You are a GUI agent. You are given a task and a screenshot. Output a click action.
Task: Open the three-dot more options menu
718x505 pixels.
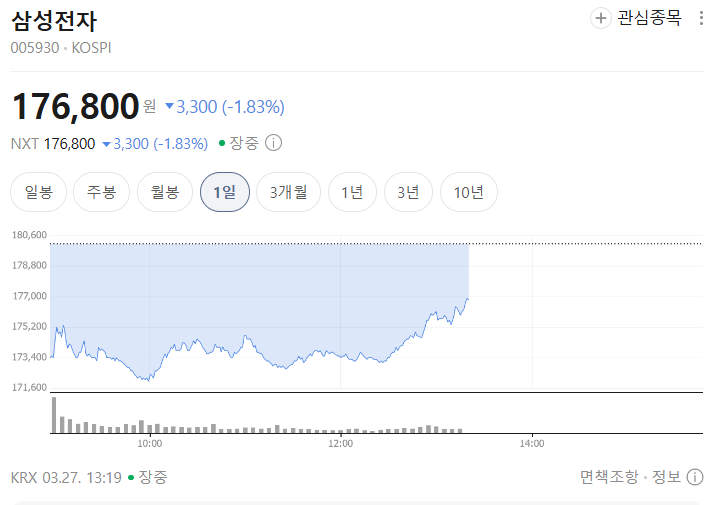[x=700, y=18]
